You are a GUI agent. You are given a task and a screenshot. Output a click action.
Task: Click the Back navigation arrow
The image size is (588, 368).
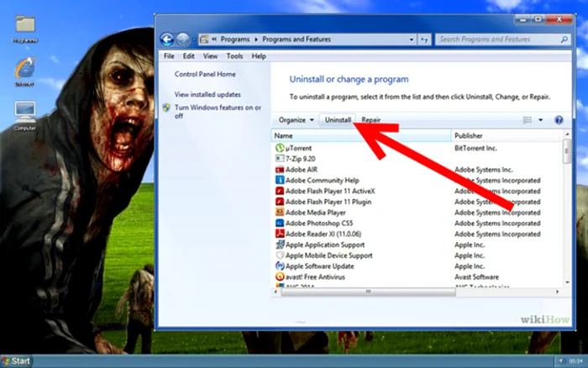click(x=166, y=39)
